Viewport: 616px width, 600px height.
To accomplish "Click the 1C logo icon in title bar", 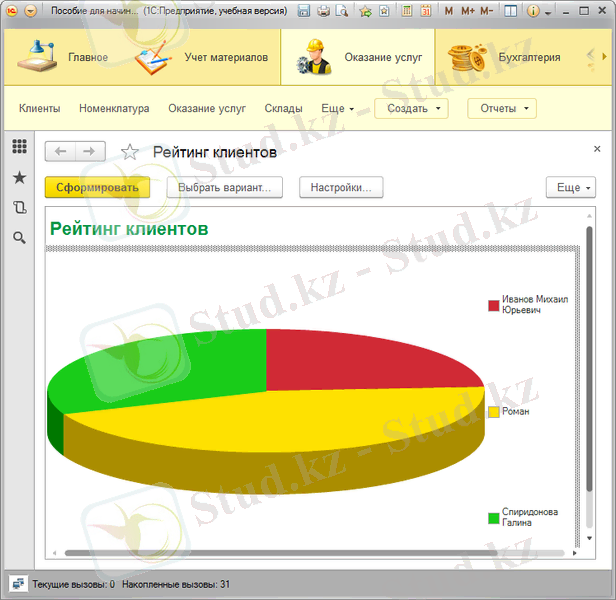I will pyautogui.click(x=12, y=11).
